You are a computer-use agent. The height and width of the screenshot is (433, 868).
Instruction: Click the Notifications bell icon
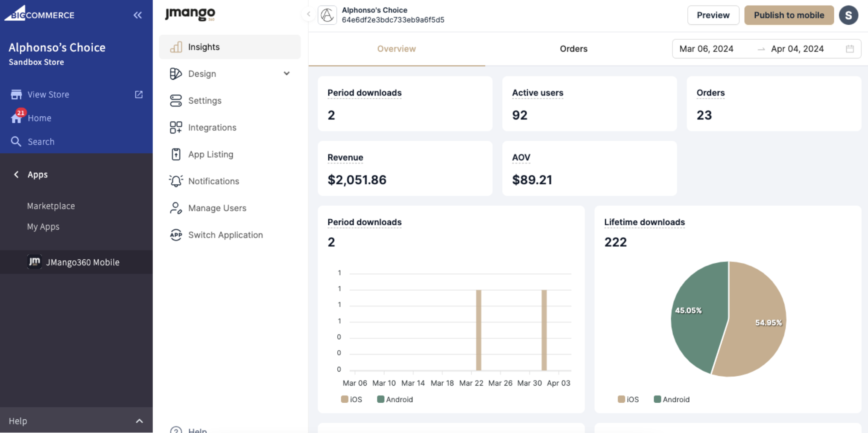(176, 181)
